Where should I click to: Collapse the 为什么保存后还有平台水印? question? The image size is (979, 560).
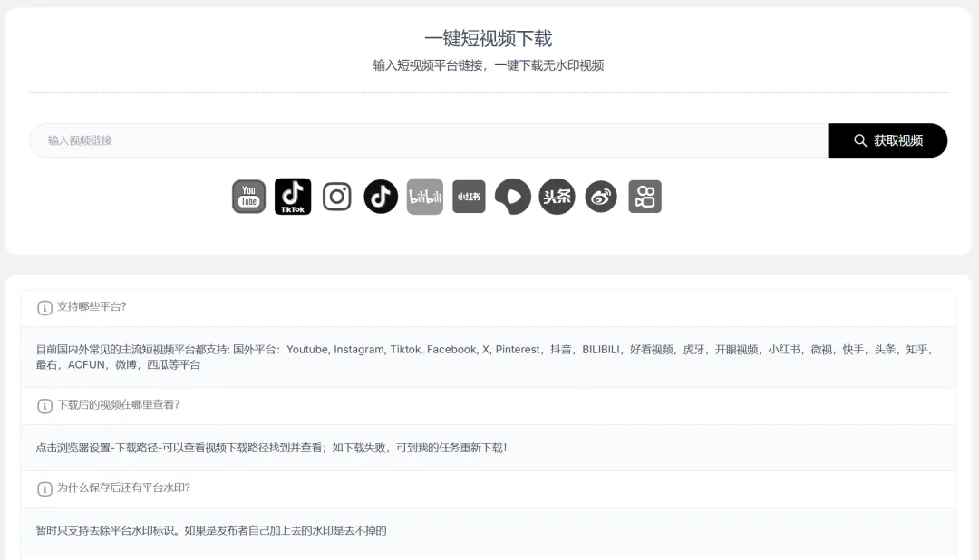[489, 488]
